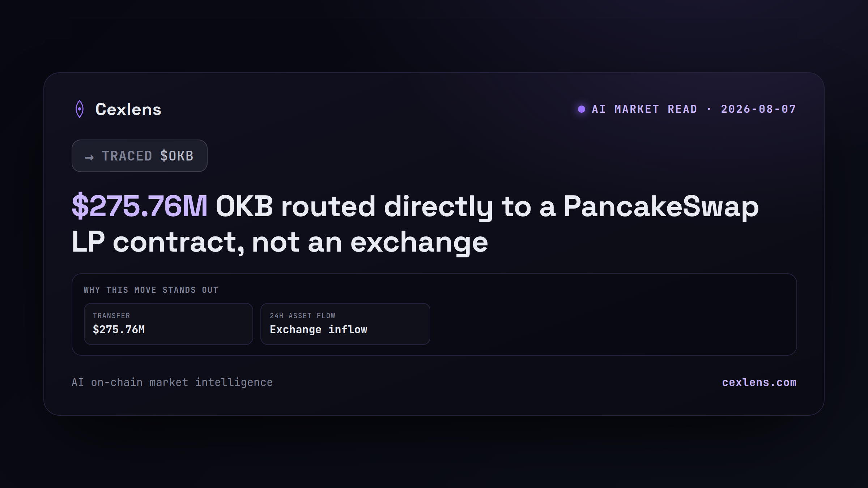Open the cexlens.com link
Viewport: 868px width, 488px height.
759,382
